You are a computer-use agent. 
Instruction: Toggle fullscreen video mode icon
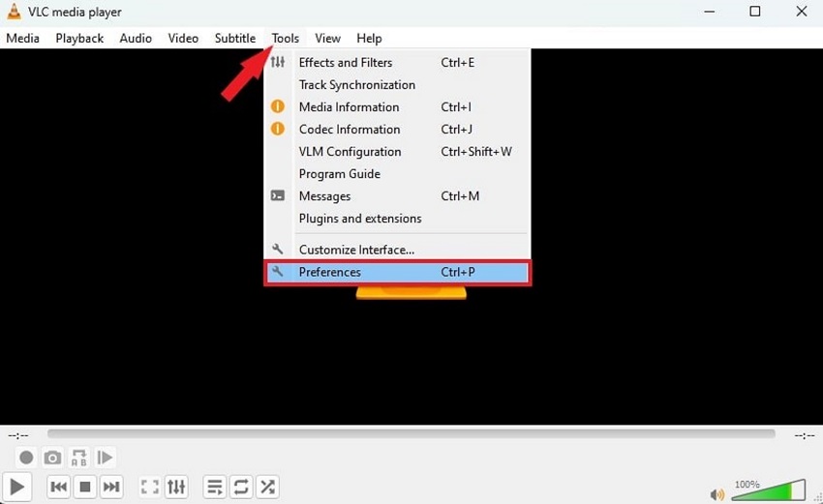[x=150, y=487]
